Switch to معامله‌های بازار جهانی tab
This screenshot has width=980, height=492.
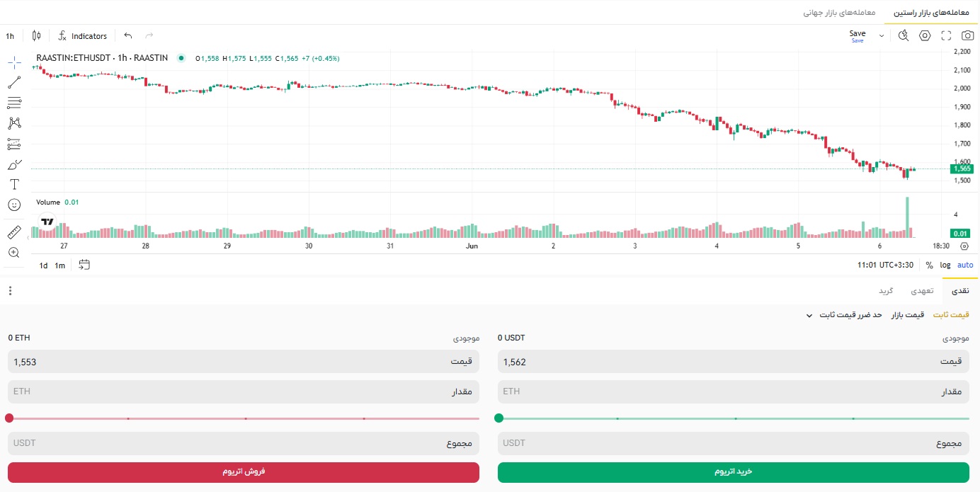click(x=839, y=13)
